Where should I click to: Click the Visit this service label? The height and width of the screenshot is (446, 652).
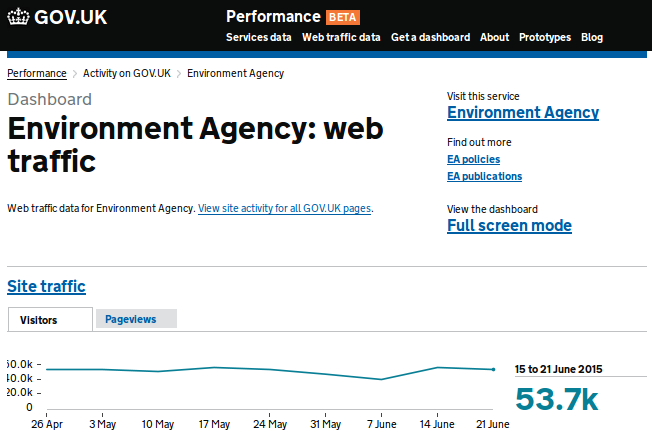click(x=483, y=96)
